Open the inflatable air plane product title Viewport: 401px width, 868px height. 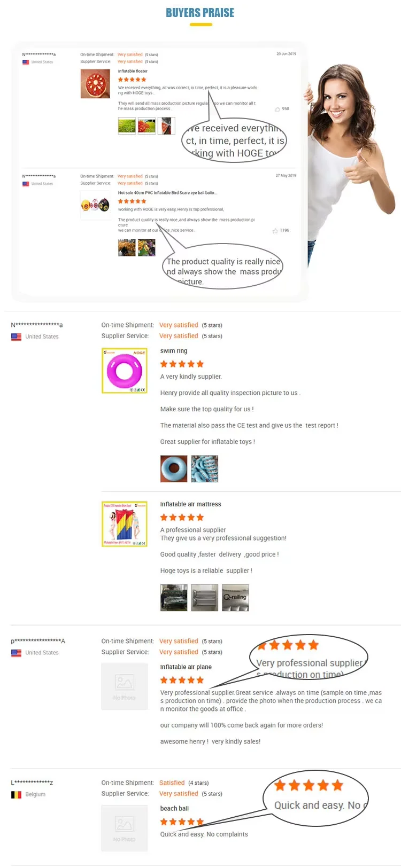coord(186,667)
